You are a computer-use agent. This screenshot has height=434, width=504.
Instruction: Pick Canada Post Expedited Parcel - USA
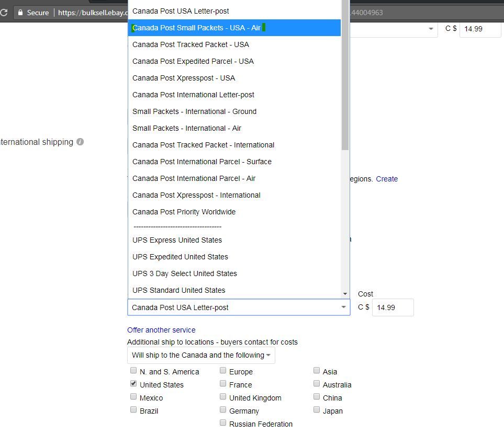pos(234,61)
